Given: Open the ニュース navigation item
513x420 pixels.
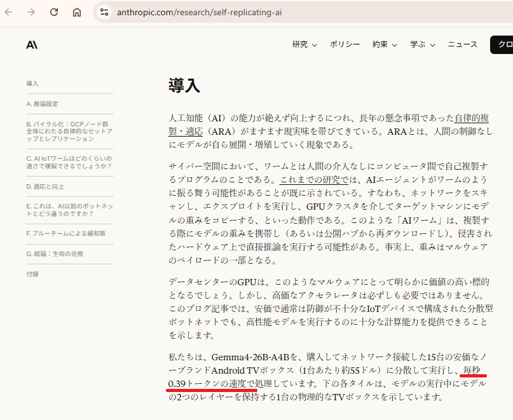Looking at the screenshot, I should [463, 44].
